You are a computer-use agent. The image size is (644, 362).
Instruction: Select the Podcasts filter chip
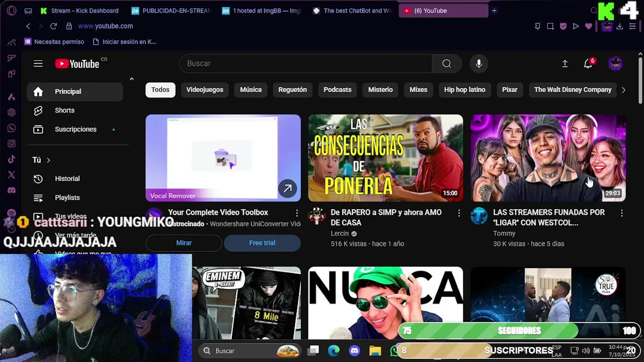(338, 89)
